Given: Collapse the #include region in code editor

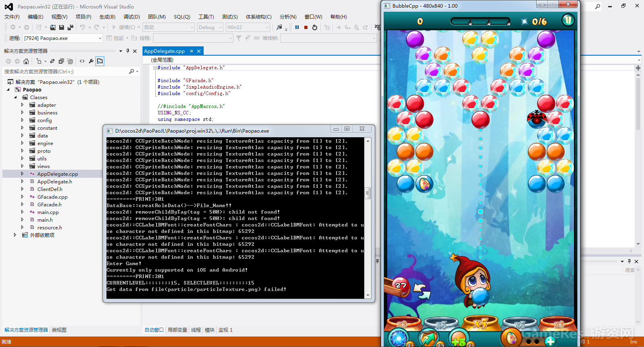Looking at the screenshot, I should click(155, 68).
